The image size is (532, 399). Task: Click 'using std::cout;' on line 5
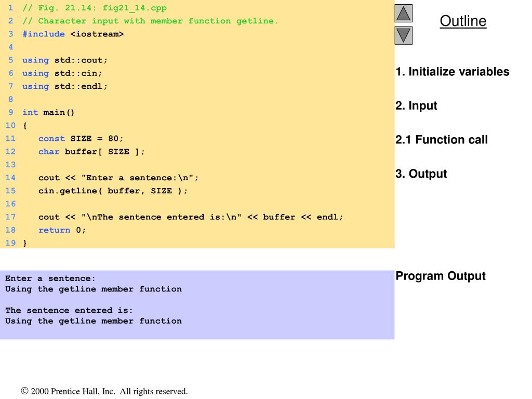click(x=65, y=60)
